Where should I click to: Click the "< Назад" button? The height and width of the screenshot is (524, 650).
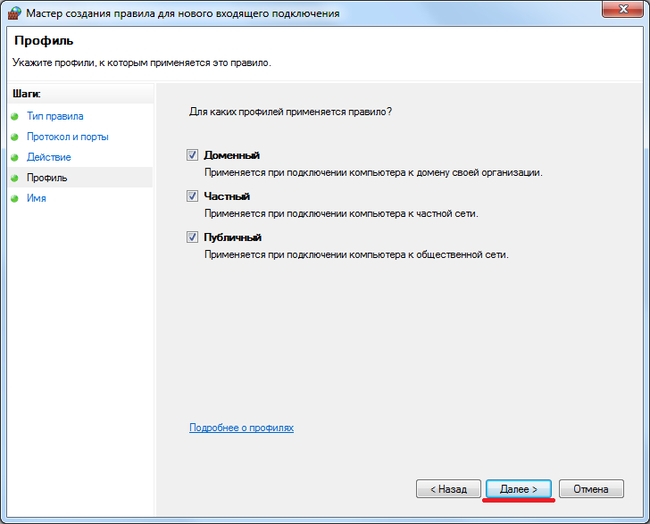[x=449, y=489]
